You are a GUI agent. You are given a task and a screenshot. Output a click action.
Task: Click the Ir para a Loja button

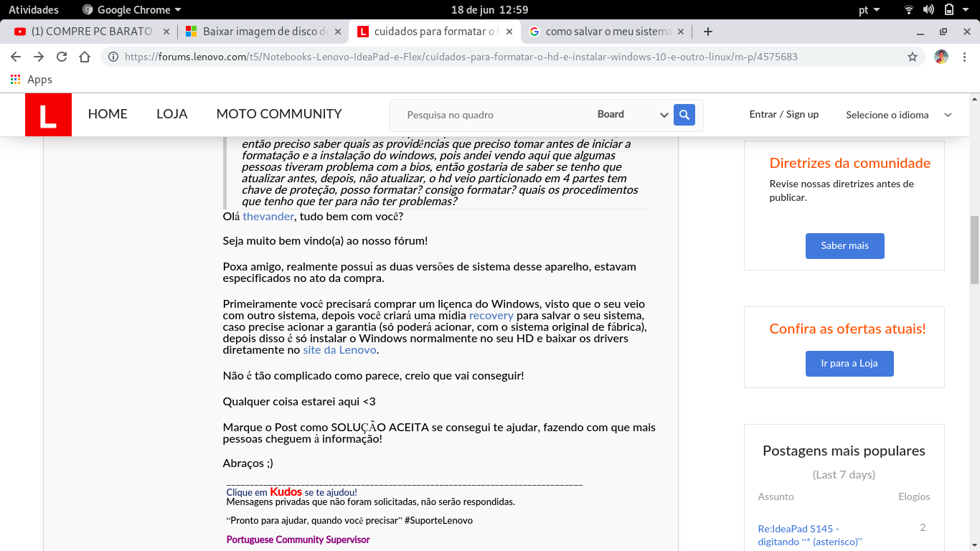849,364
